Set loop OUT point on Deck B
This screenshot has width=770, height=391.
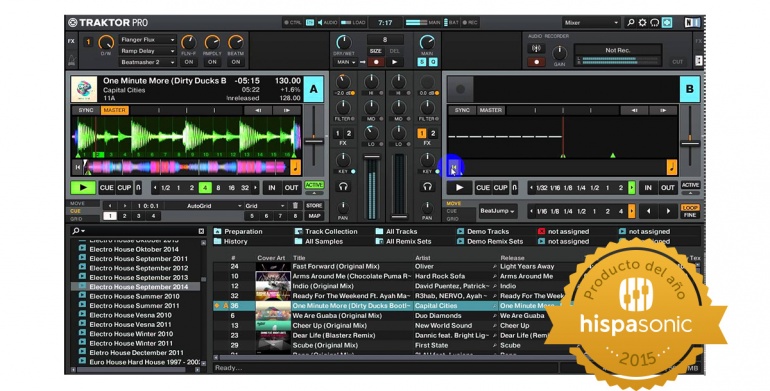(668, 188)
